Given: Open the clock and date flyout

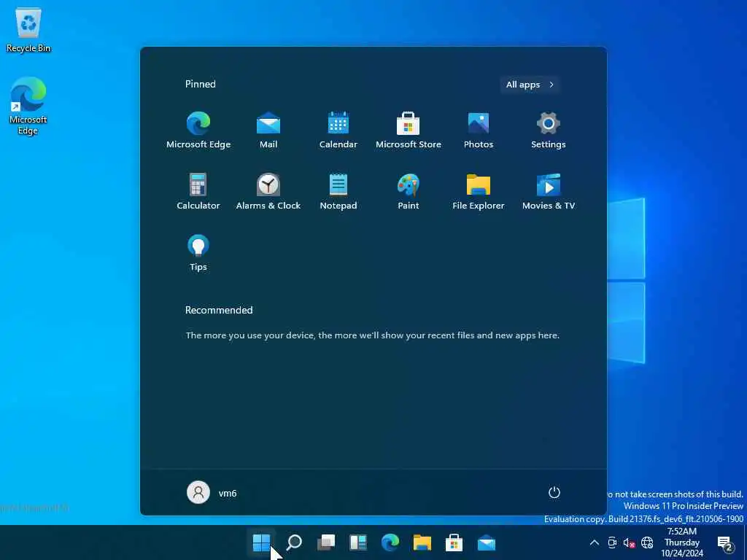Looking at the screenshot, I should pos(682,542).
